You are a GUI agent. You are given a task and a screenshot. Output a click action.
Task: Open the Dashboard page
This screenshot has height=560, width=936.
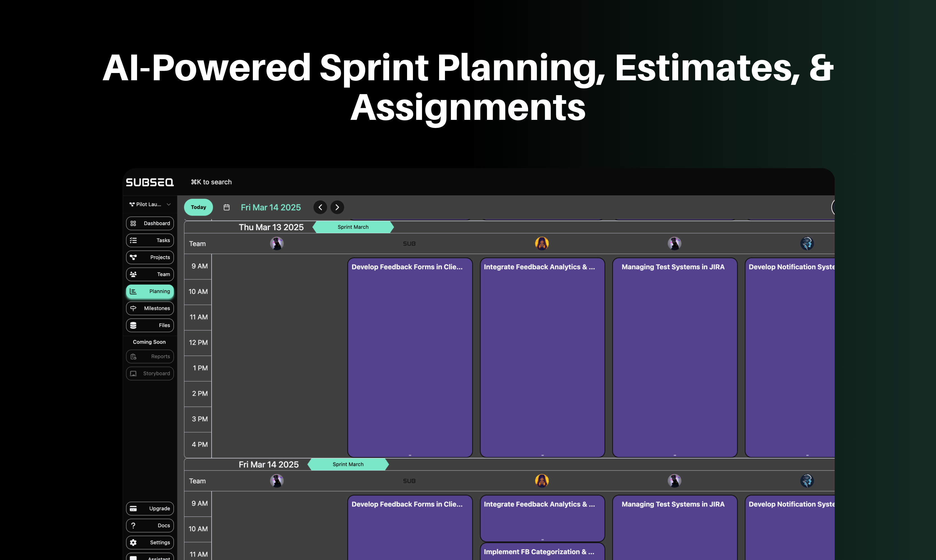150,223
